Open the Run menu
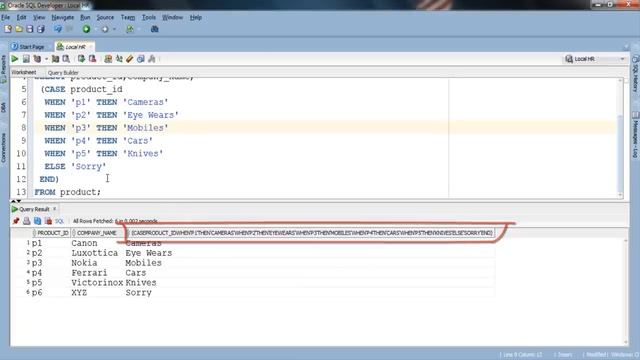Screen dimensions: 640x360 (85, 18)
